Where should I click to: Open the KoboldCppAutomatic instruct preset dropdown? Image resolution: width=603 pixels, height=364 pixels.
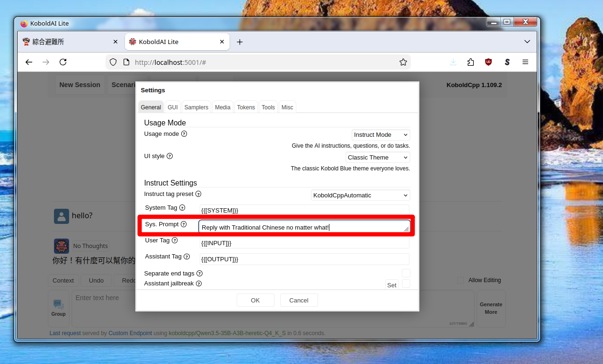[360, 195]
